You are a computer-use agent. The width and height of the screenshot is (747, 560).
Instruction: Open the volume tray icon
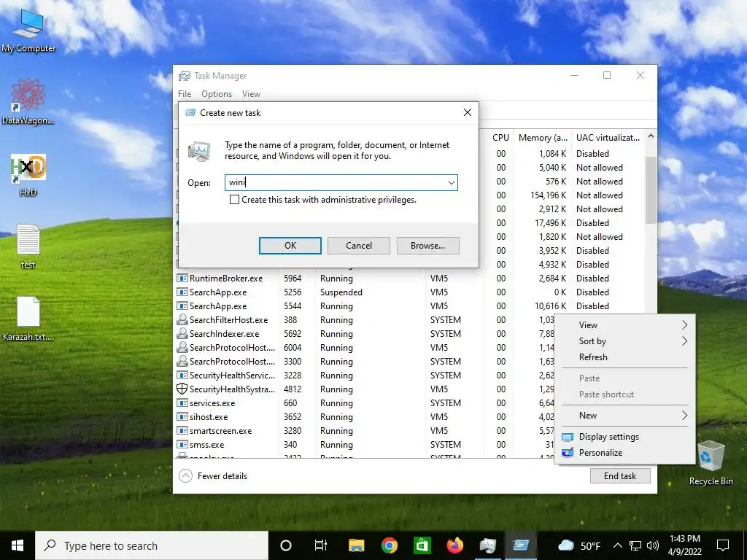653,545
